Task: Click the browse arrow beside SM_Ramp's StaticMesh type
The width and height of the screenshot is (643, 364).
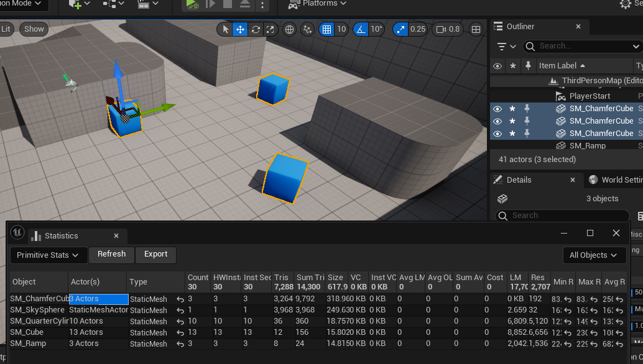Action: 180,344
